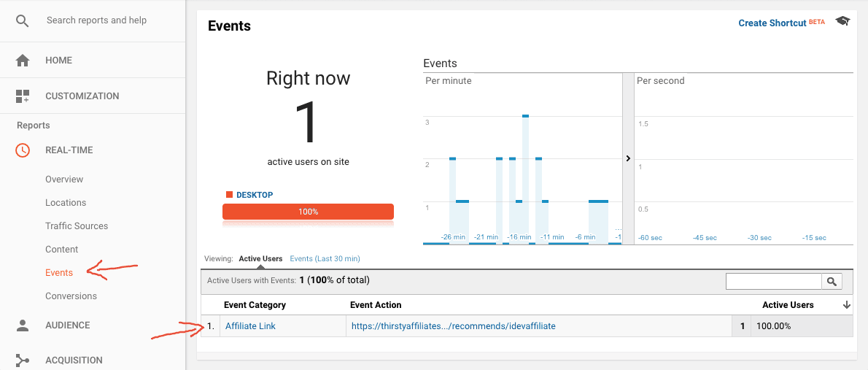Image resolution: width=868 pixels, height=370 pixels.
Task: Click the table search magnifier button
Action: [831, 281]
